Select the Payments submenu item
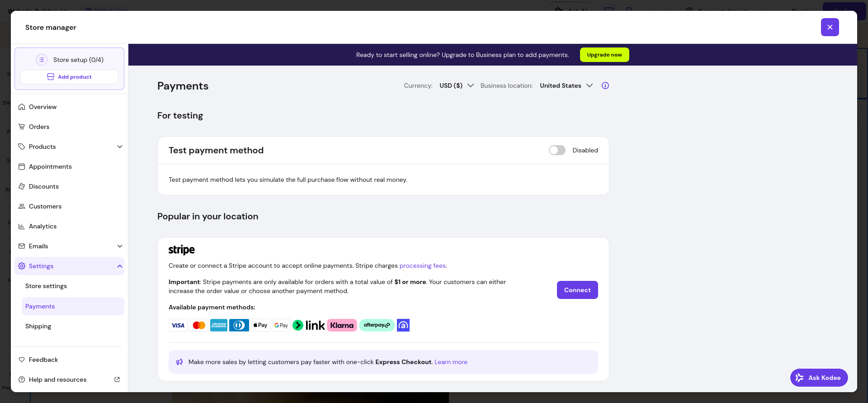 tap(73, 306)
